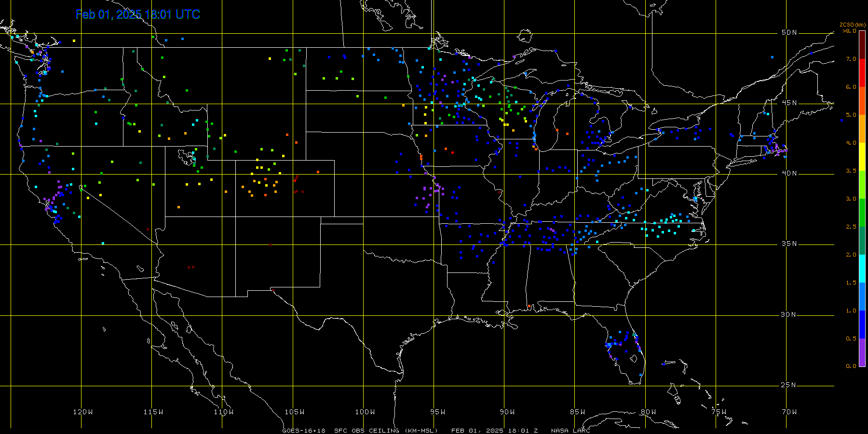Click the '35N' latitude label
The image size is (868, 434).
coord(789,244)
